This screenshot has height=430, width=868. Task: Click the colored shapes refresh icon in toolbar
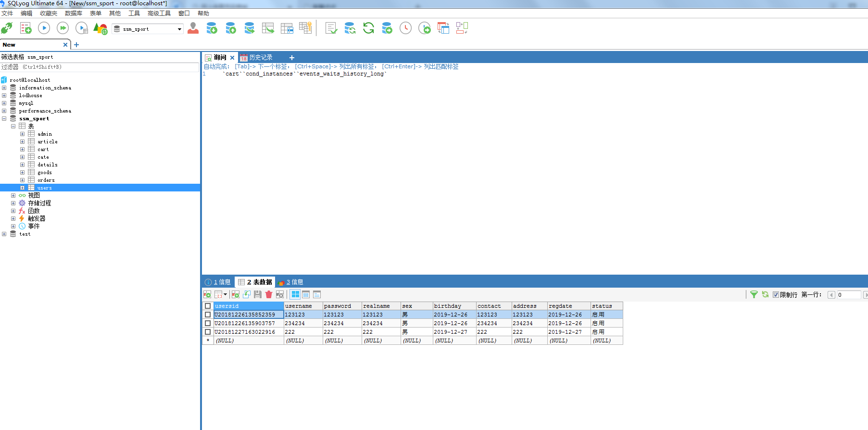coord(100,28)
